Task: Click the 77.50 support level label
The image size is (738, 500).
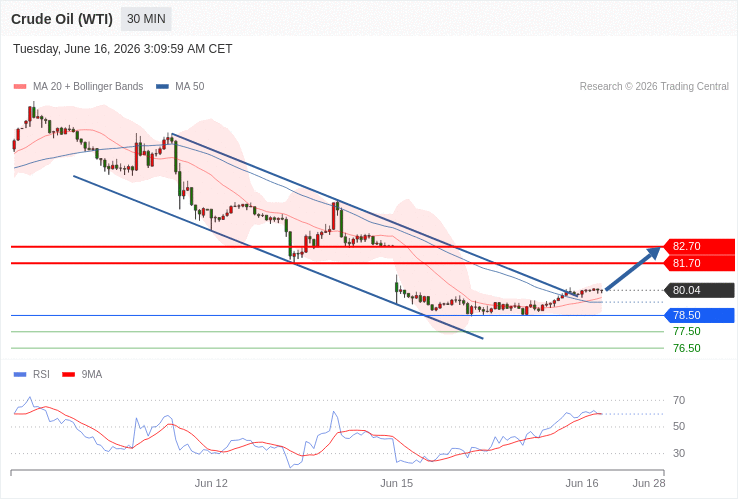Action: 687,331
